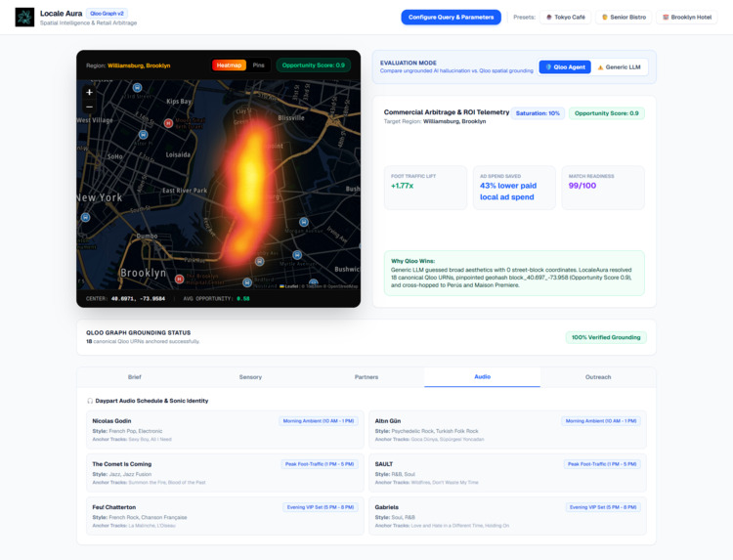Click the telemetry panel's Opportunity Score: 0.9 badge
This screenshot has height=560, width=733.
(606, 113)
